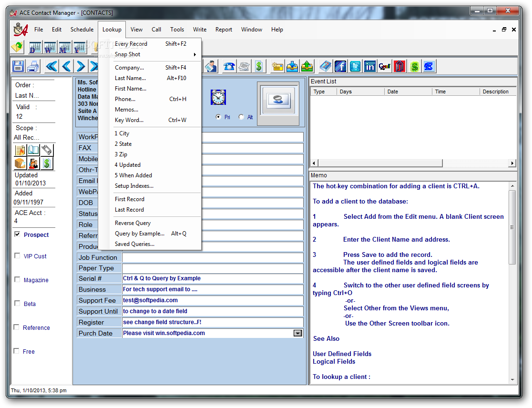Click the stacked papers toolbar icon

coord(244,66)
